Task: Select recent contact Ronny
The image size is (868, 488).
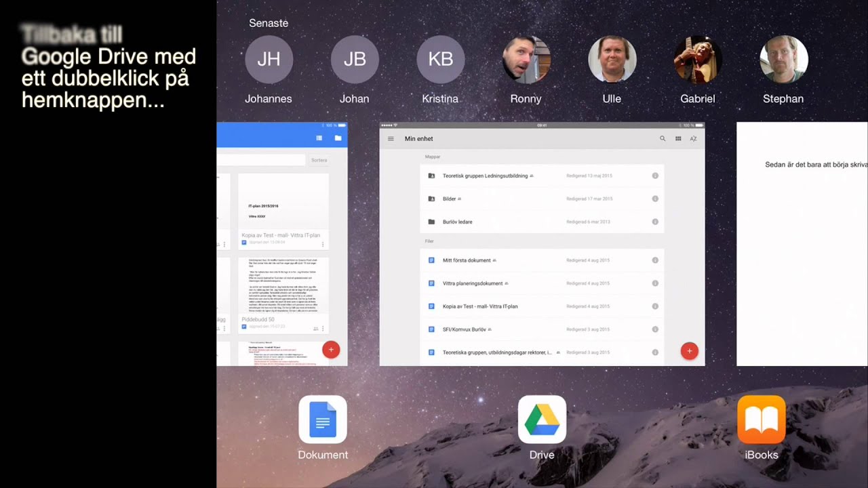Action: (526, 60)
